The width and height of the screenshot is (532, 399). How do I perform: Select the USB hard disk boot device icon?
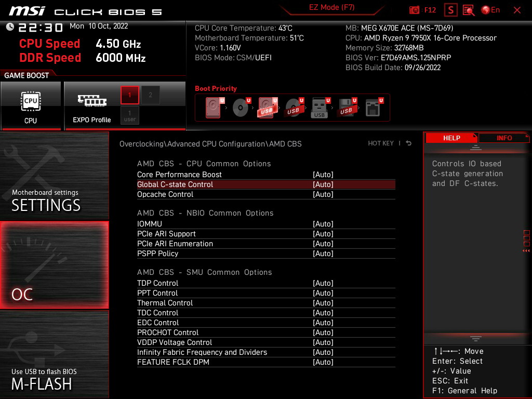click(268, 108)
